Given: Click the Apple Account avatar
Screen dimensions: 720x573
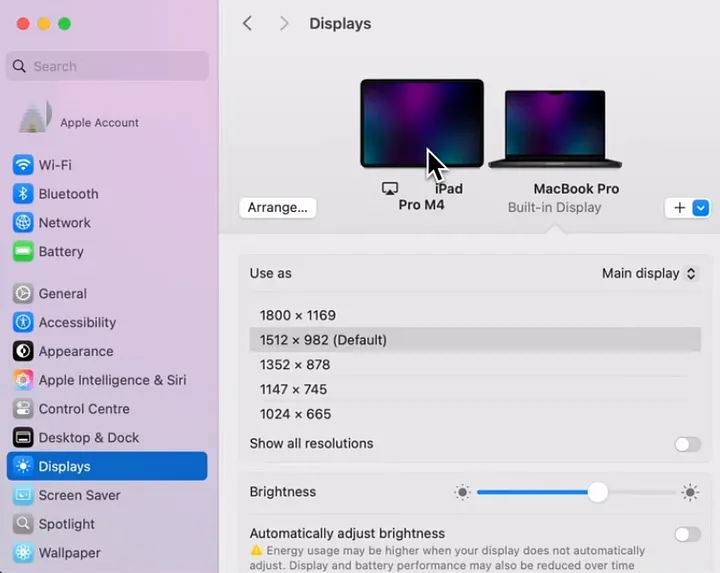Looking at the screenshot, I should 34,117.
